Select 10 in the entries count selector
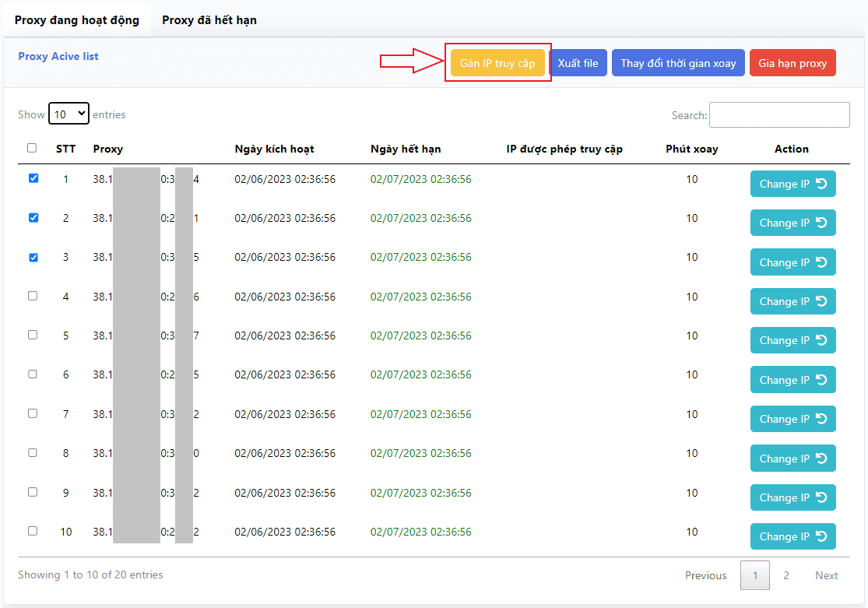Viewport: 868px width, 608px height. (x=69, y=114)
